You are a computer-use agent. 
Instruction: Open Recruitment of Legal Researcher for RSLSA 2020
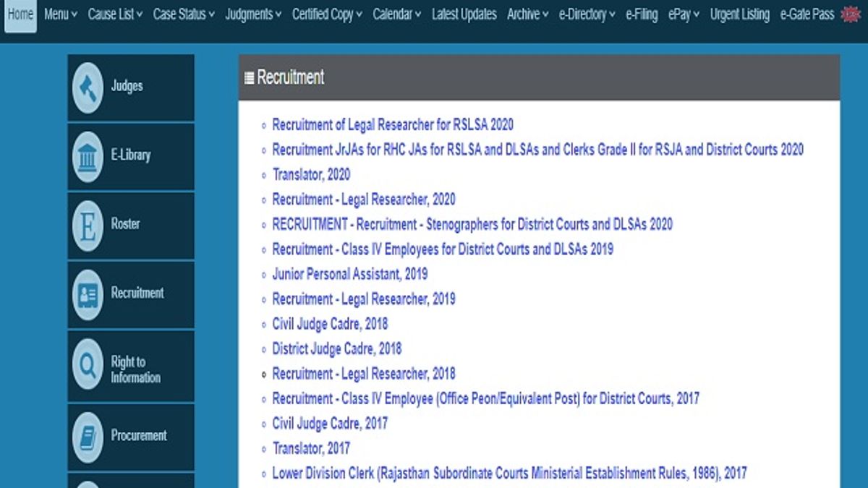(x=393, y=125)
